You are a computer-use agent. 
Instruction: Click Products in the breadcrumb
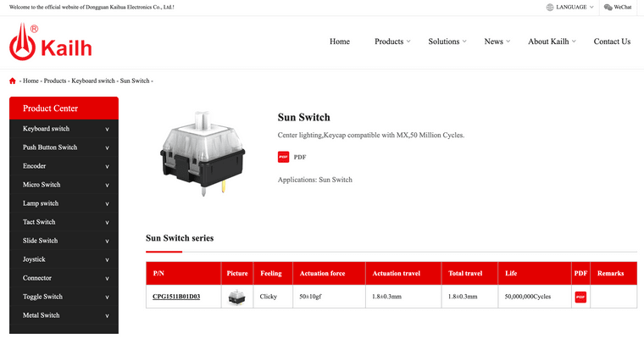point(55,81)
